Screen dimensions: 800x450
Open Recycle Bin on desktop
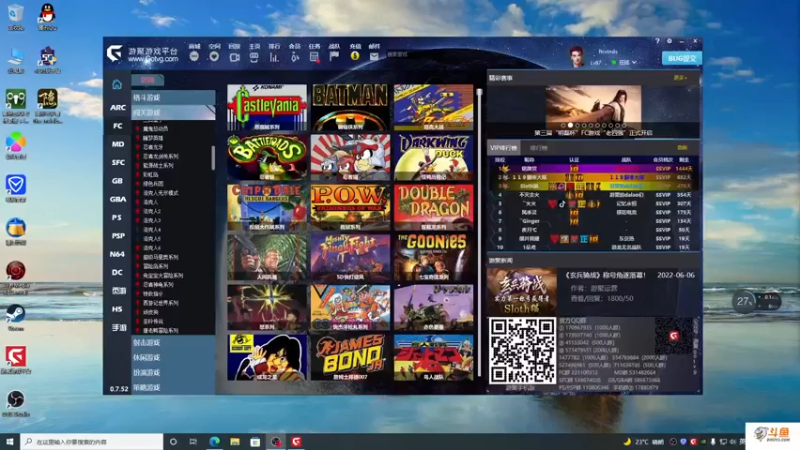tap(16, 17)
